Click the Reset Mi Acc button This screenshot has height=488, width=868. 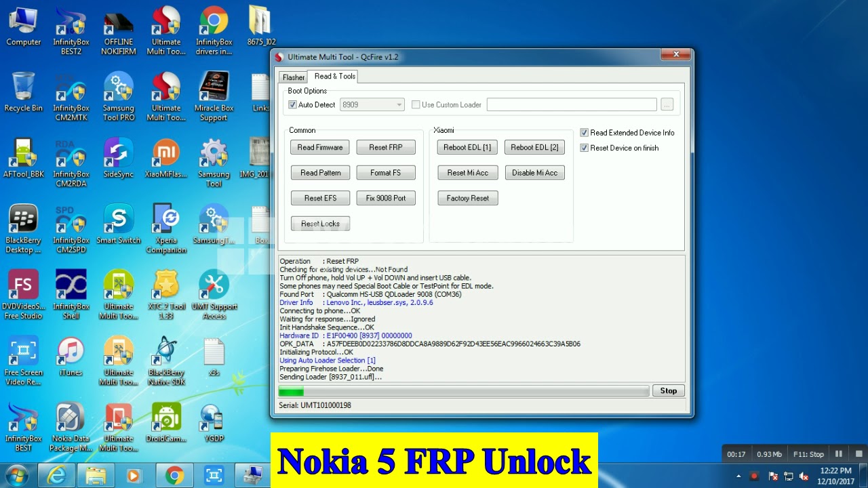pyautogui.click(x=468, y=173)
